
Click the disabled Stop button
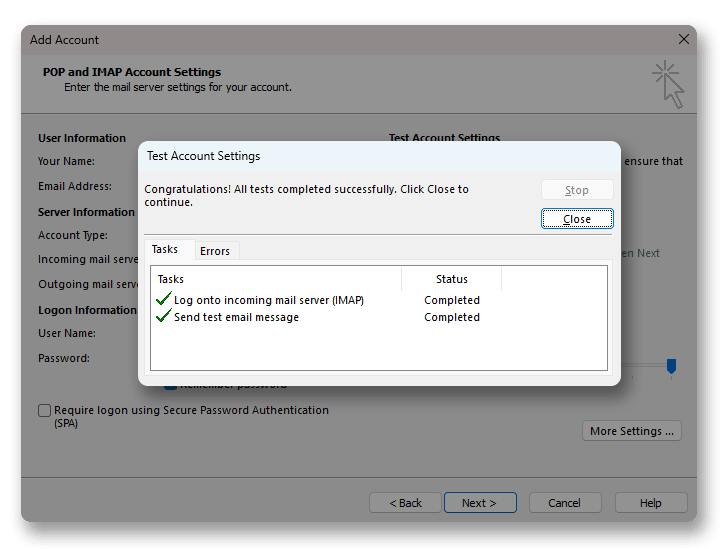pyautogui.click(x=577, y=190)
